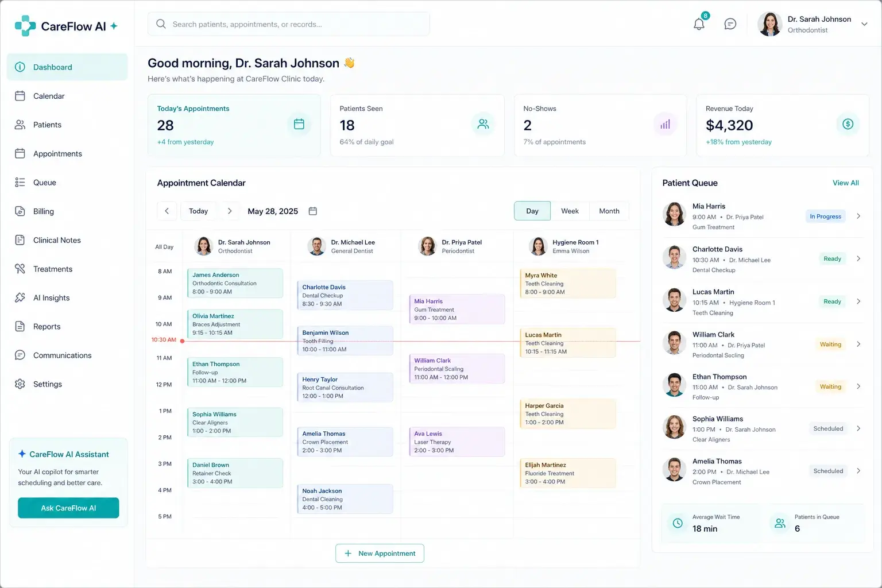The image size is (882, 588).
Task: Expand Charlotte Davis queue entry chevron
Action: (x=858, y=259)
